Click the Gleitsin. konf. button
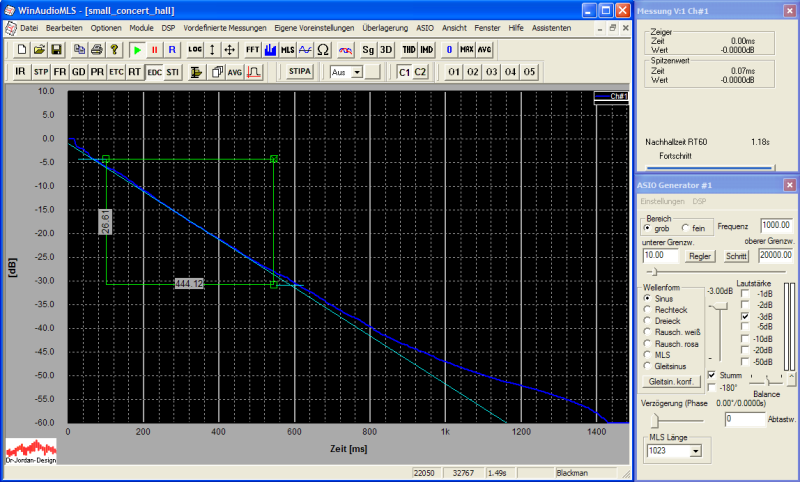This screenshot has height=482, width=800. tap(673, 381)
